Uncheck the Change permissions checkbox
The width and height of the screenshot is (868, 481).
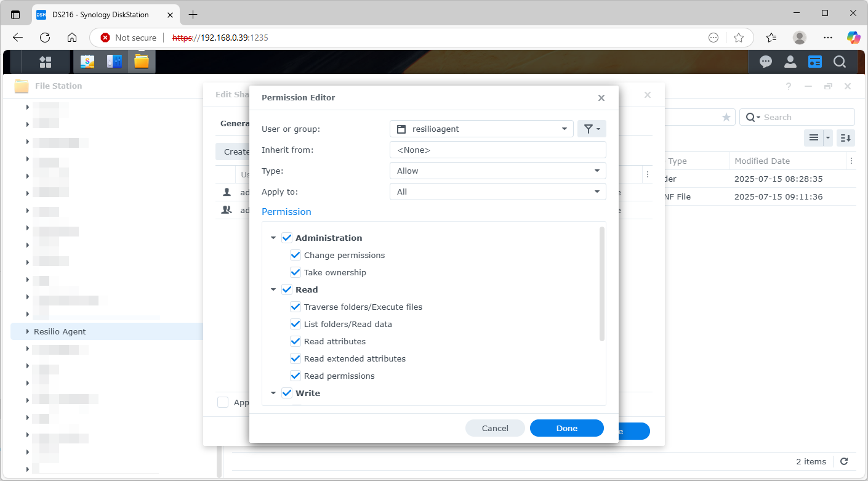pos(295,255)
